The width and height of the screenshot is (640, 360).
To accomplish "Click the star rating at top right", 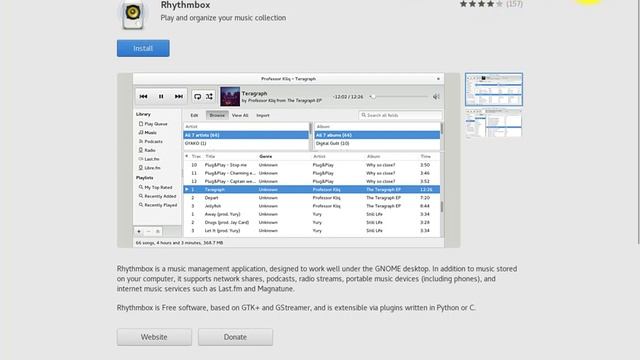I will (481, 4).
